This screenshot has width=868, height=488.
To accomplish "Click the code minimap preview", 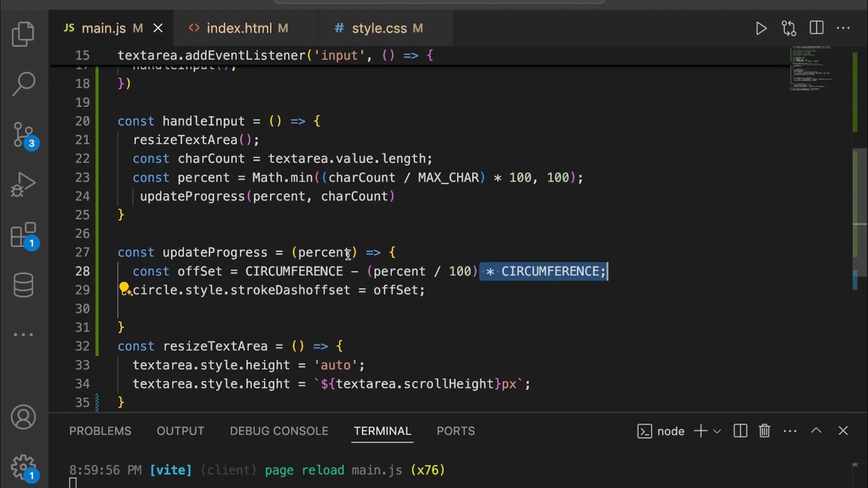I will click(x=811, y=69).
